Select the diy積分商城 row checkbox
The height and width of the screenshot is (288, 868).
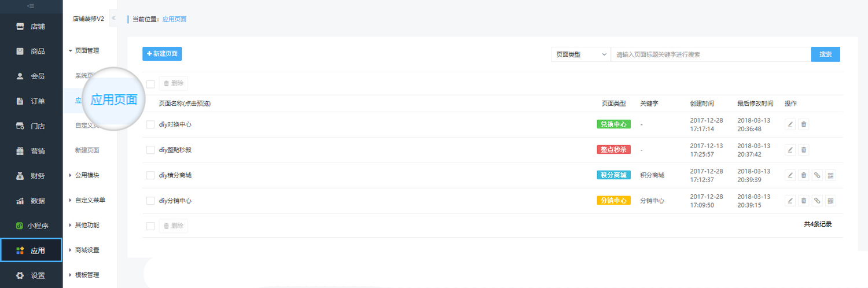click(150, 175)
